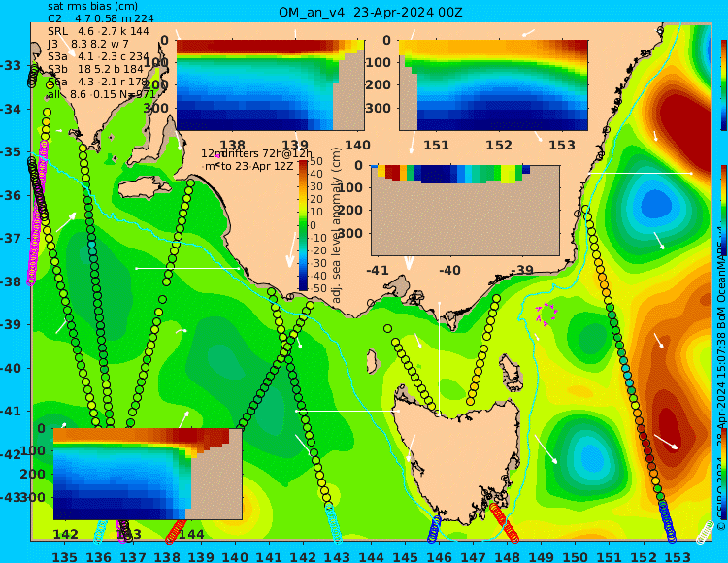Click the Kangaroo Island landmass near 137E
The image size is (728, 563).
click(x=144, y=189)
